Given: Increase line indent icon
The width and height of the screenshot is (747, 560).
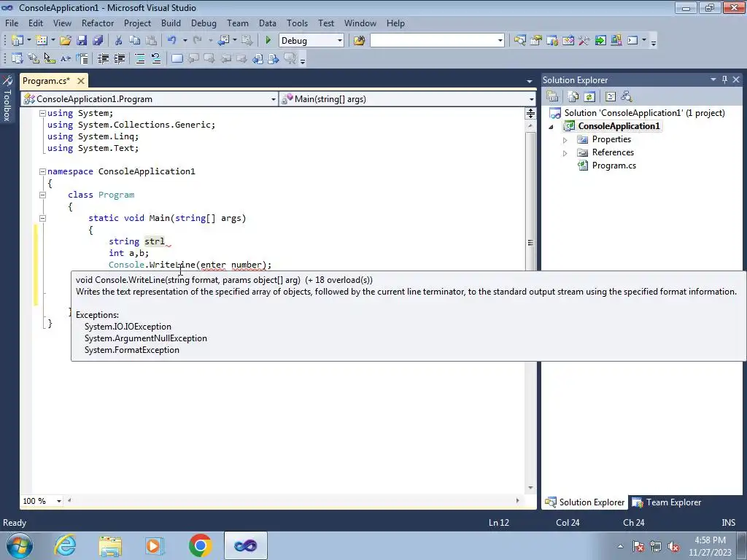Looking at the screenshot, I should [x=119, y=58].
